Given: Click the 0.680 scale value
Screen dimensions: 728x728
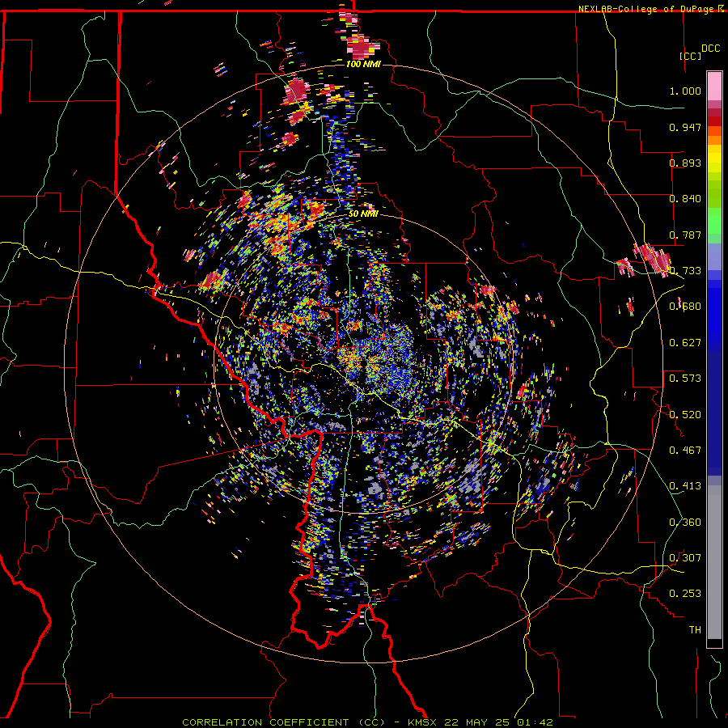Looking at the screenshot, I should (x=685, y=307).
